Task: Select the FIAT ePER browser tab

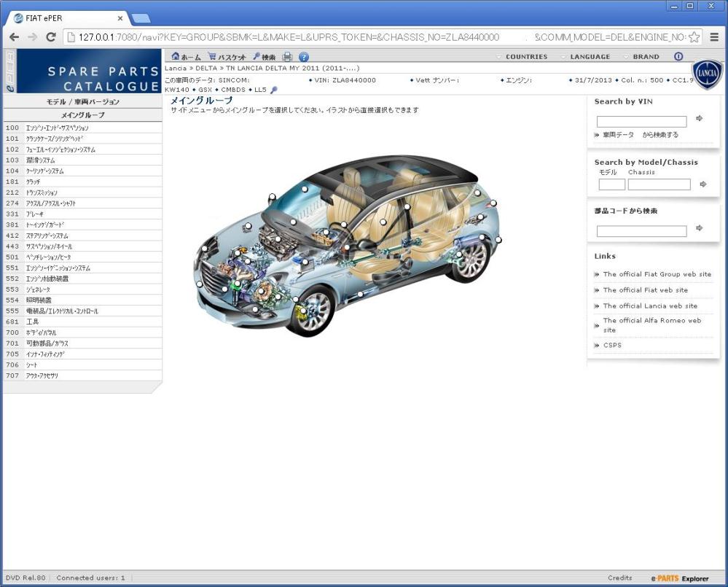Action: pos(68,18)
